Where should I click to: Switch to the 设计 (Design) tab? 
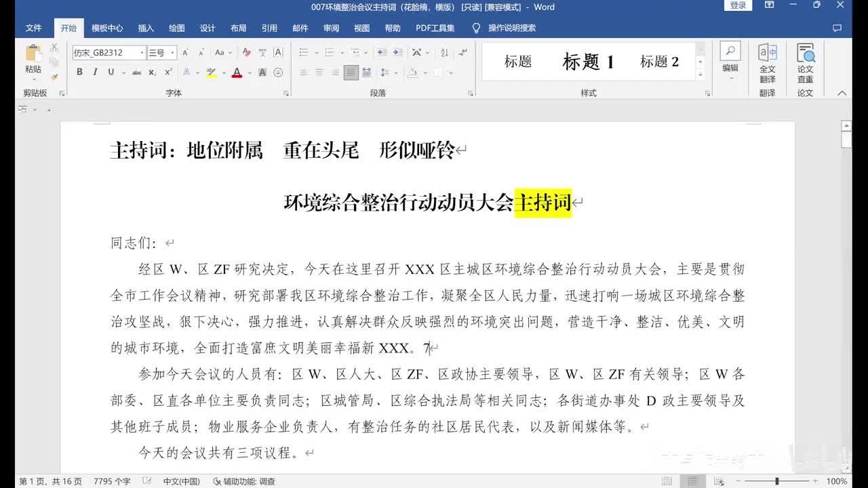pos(208,28)
